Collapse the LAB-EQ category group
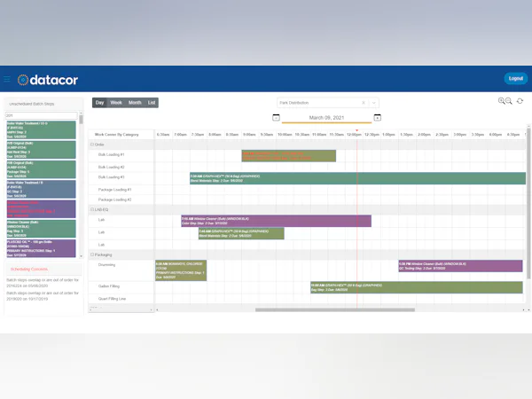 91,209
